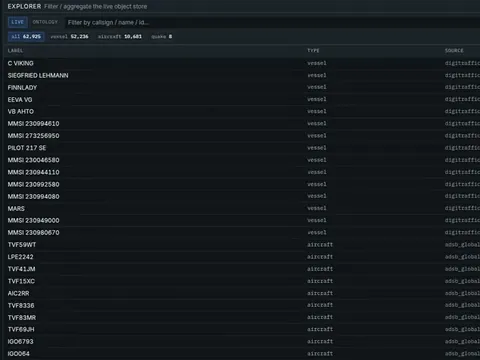480x360 pixels.
Task: Switch to the LIVE tab
Action: [x=18, y=22]
